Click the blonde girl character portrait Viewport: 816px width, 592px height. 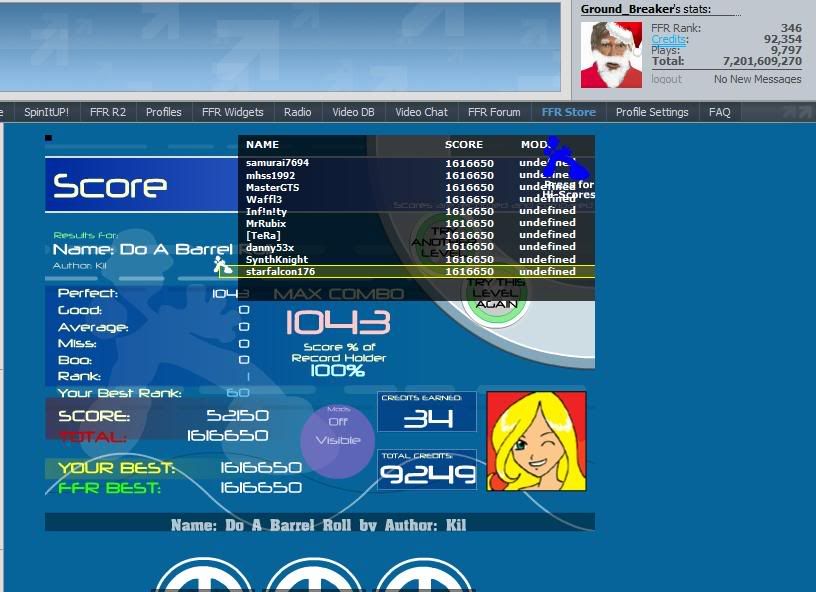point(536,441)
